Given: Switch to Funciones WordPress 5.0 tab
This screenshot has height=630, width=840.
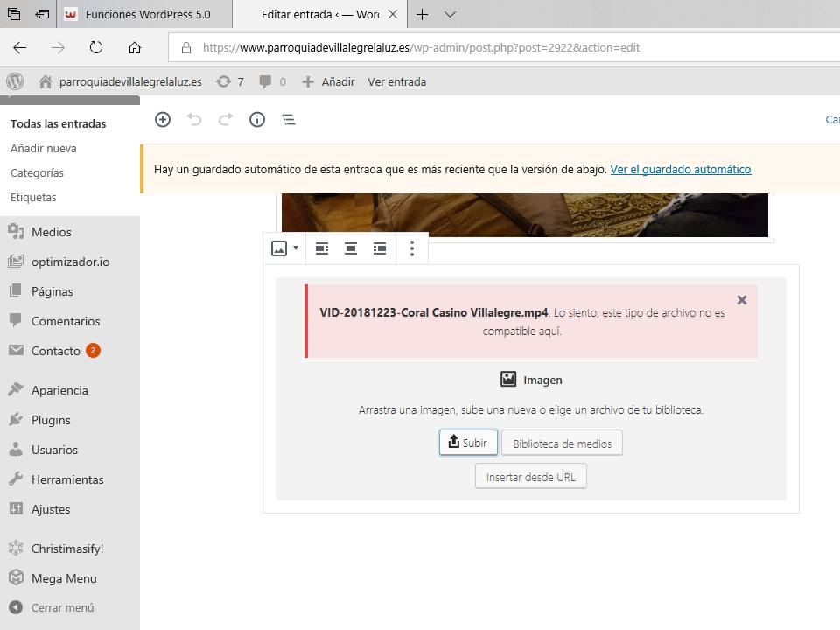Looking at the screenshot, I should [144, 15].
